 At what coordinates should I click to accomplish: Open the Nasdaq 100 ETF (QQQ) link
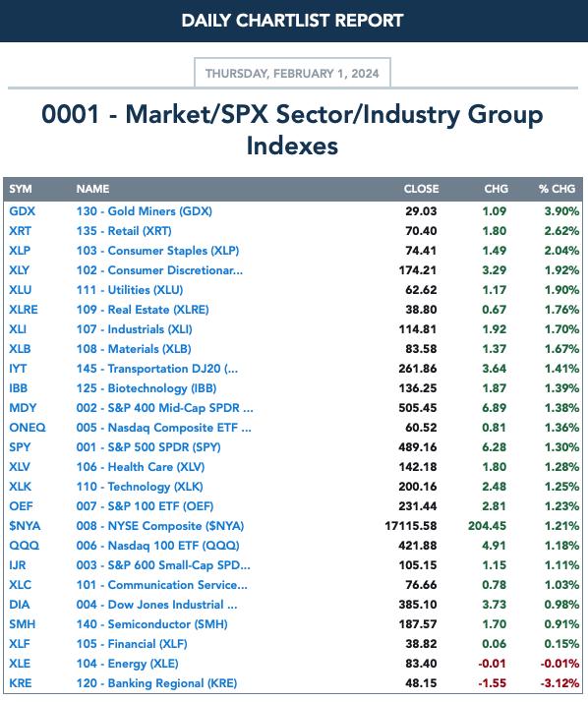[x=157, y=546]
